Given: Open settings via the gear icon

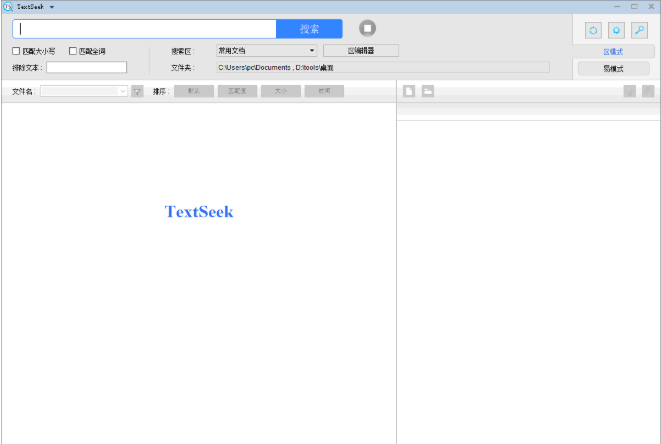Looking at the screenshot, I should [x=616, y=30].
